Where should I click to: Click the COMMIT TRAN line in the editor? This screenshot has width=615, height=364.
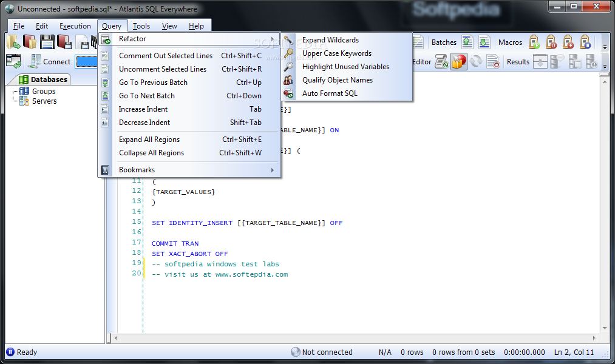tap(175, 243)
